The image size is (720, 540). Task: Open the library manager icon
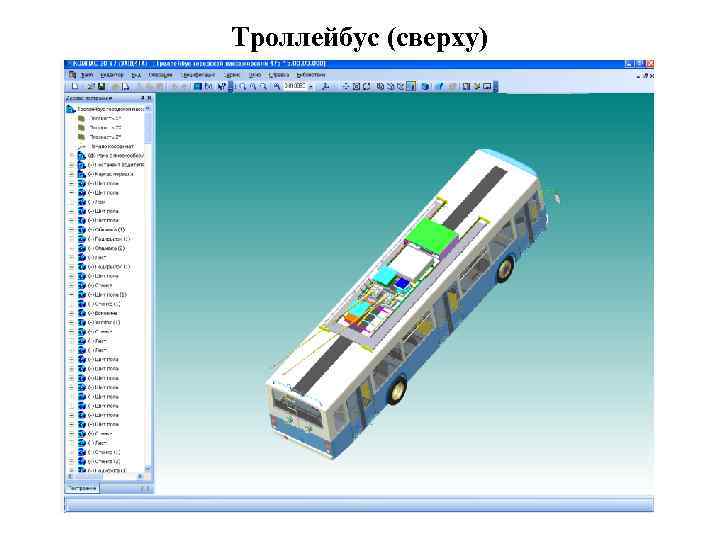pyautogui.click(x=197, y=86)
